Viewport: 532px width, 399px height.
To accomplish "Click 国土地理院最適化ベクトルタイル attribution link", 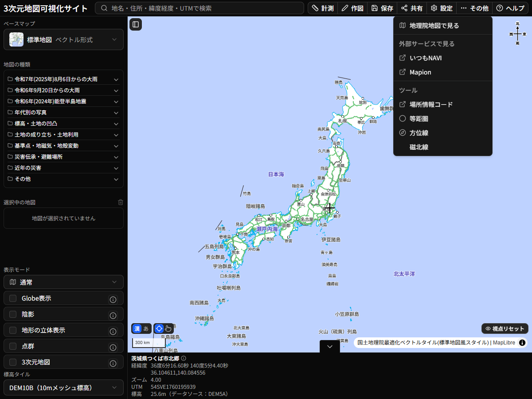I will pyautogui.click(x=423, y=343).
